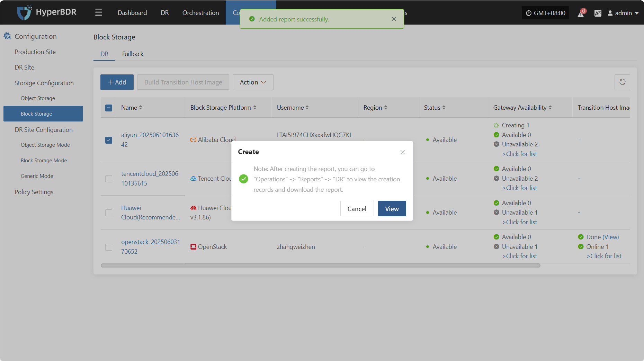Open tencentcloud_20250610135615 name link
644x361 pixels.
[150, 179]
